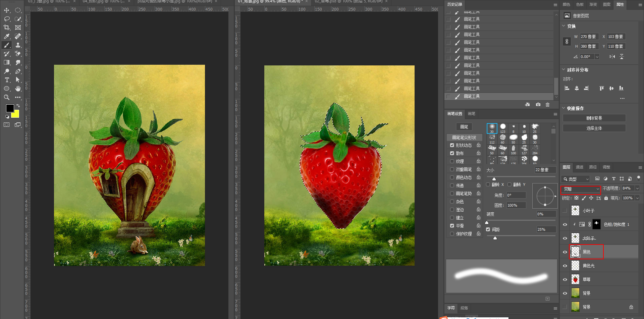Delete current history state with trash icon
The image size is (644, 319).
click(548, 105)
